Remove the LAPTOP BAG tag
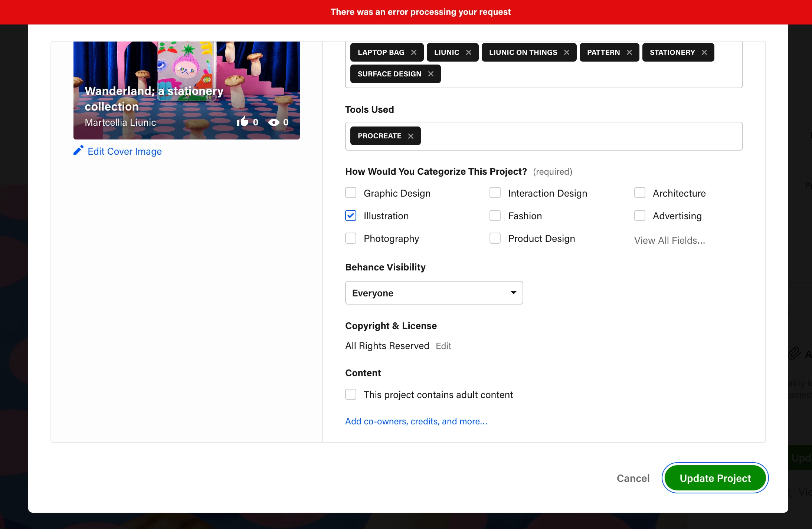 [x=414, y=53]
